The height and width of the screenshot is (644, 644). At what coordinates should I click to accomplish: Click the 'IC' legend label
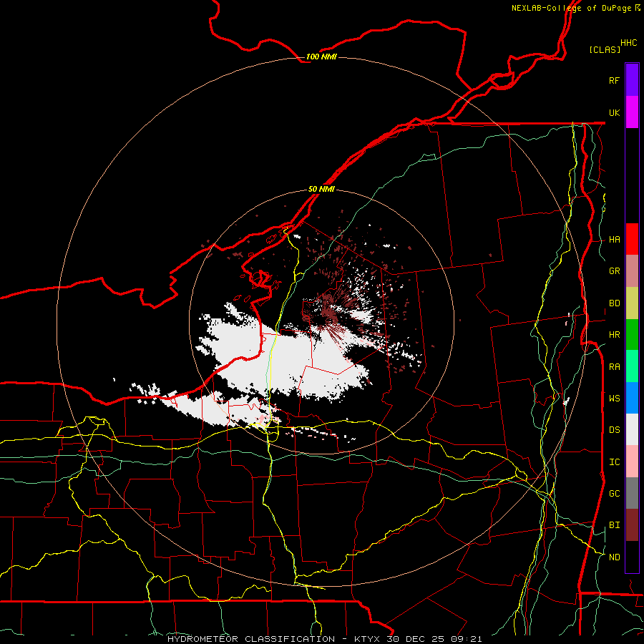614,462
